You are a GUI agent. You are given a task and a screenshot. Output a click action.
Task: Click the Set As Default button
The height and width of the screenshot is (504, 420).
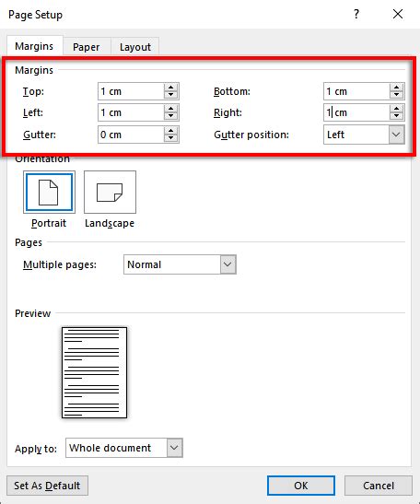pyautogui.click(x=47, y=486)
